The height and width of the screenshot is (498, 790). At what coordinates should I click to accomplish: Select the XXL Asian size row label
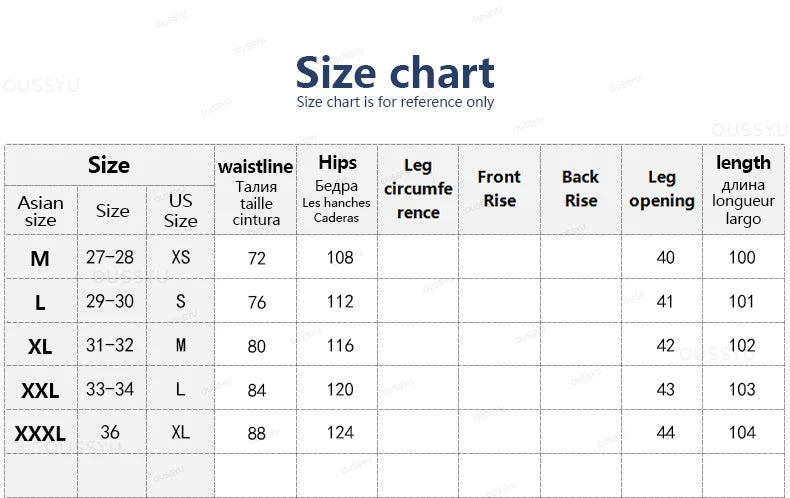[x=40, y=390]
